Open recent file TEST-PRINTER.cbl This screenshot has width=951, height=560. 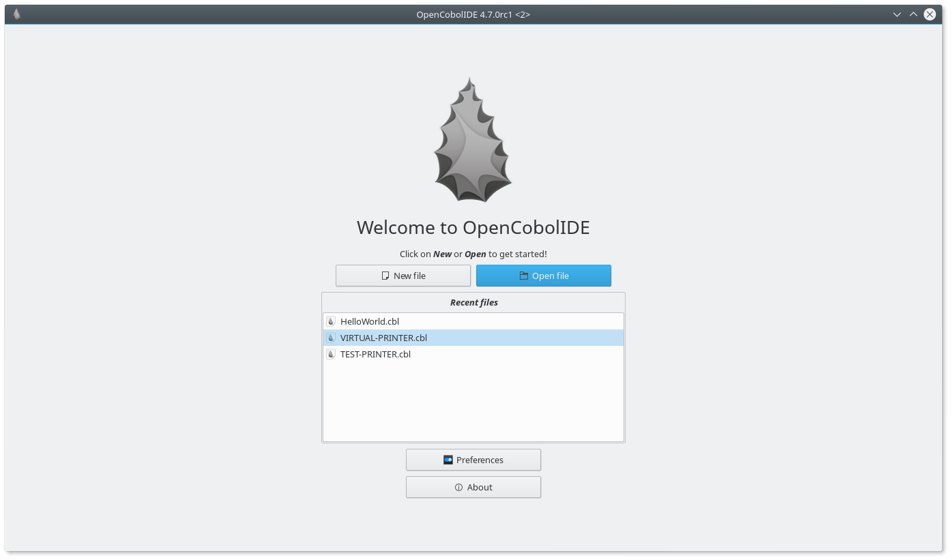(x=473, y=354)
